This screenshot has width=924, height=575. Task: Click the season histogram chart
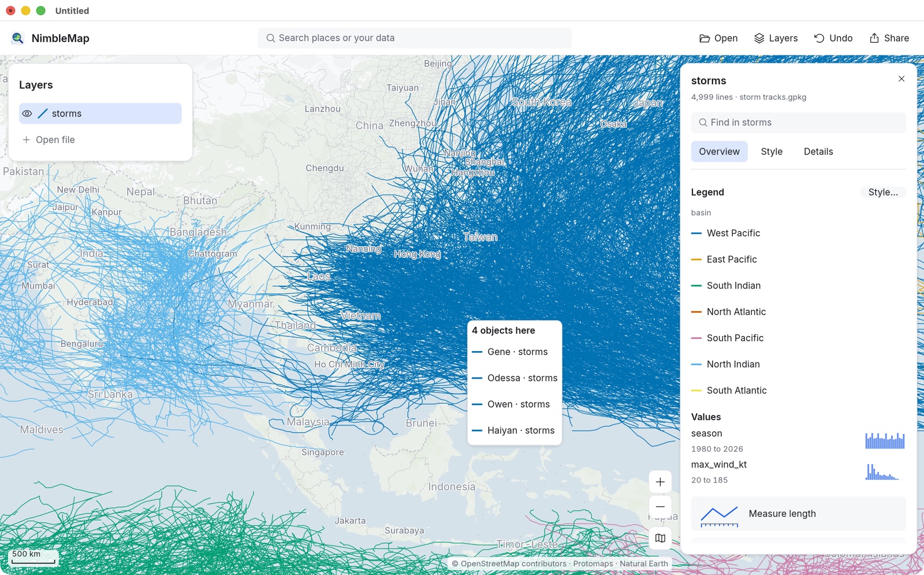tap(885, 441)
